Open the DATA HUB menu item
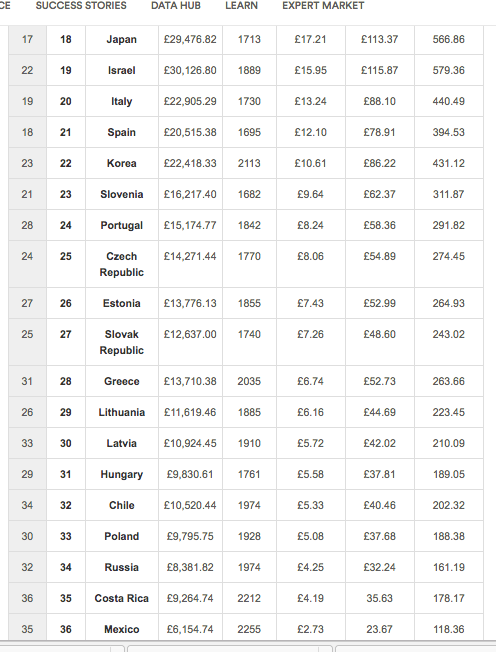 176,6
